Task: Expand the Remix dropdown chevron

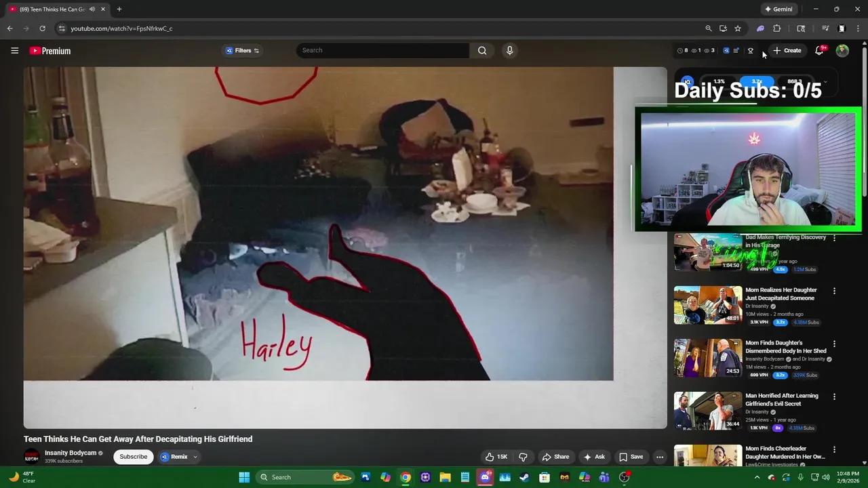Action: click(x=195, y=457)
